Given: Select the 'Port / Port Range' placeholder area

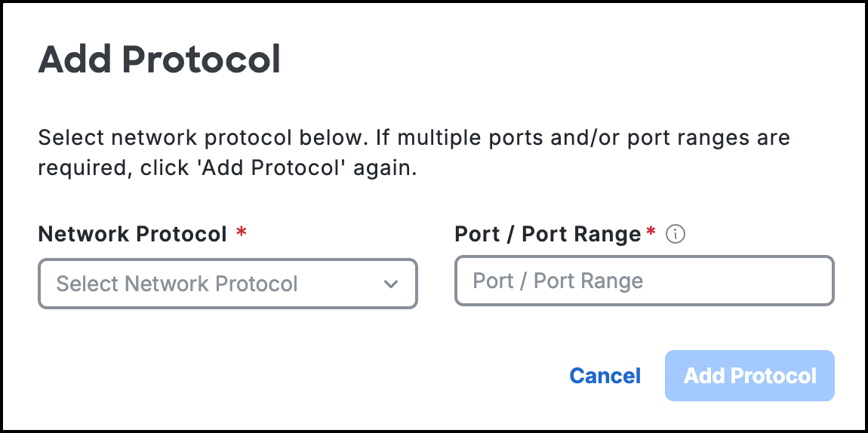Looking at the screenshot, I should click(x=558, y=281).
